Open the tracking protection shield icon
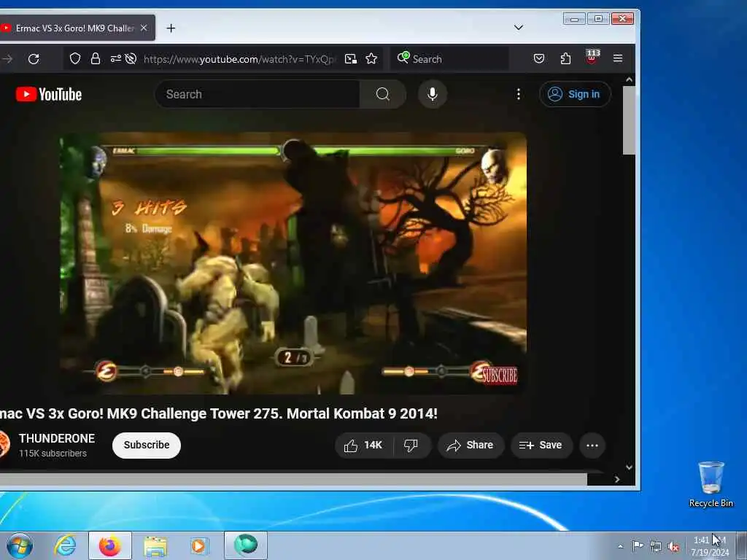 75,58
